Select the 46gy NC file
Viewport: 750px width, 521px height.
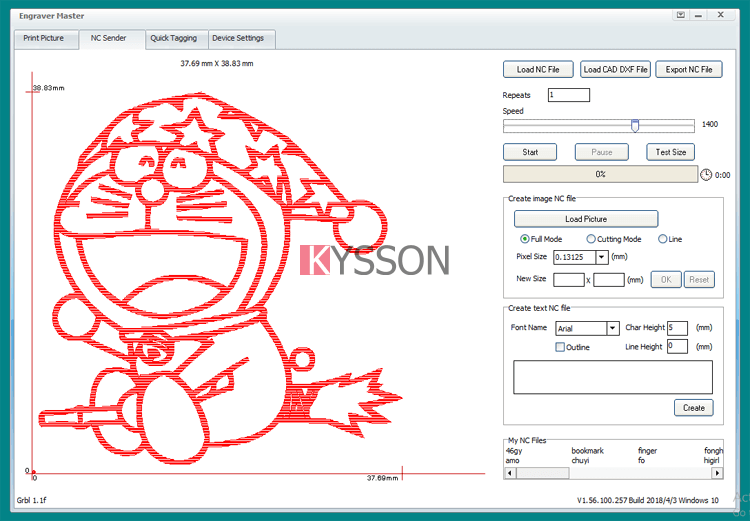pyautogui.click(x=514, y=451)
